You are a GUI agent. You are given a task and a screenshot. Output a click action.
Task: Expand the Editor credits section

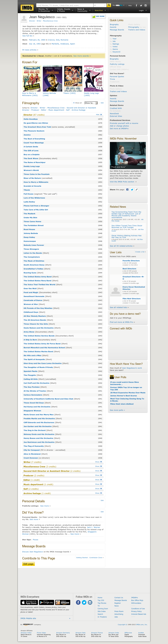point(99,480)
